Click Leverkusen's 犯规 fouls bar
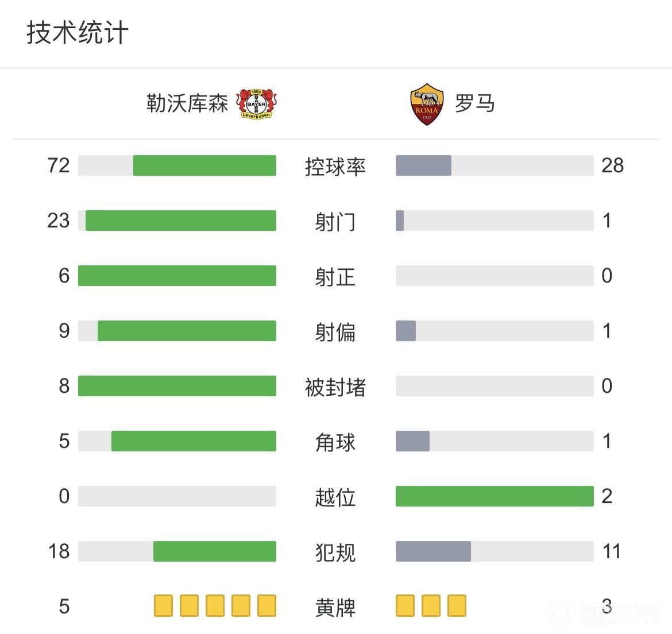This screenshot has width=672, height=634. pyautogui.click(x=214, y=551)
